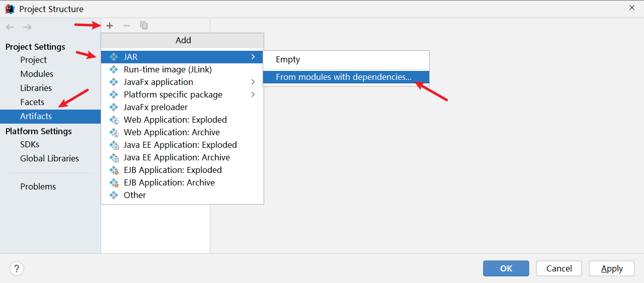Expand Platform specific package submenu chevron
The width and height of the screenshot is (644, 283).
pos(253,95)
